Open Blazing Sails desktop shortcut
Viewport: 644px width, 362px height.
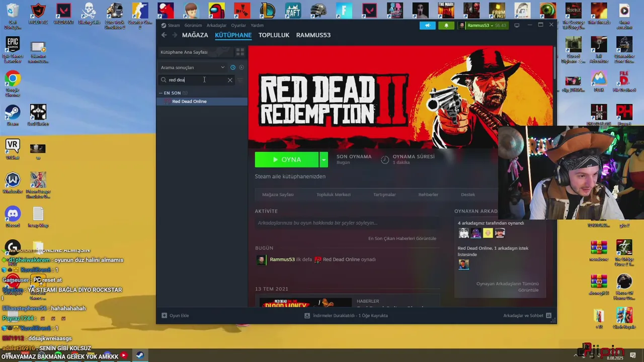[x=89, y=14]
